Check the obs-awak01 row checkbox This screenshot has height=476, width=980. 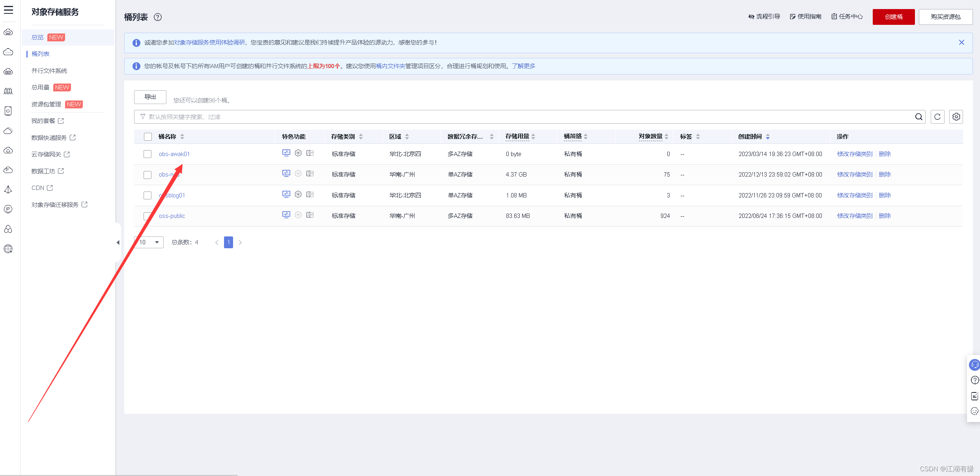pyautogui.click(x=147, y=154)
